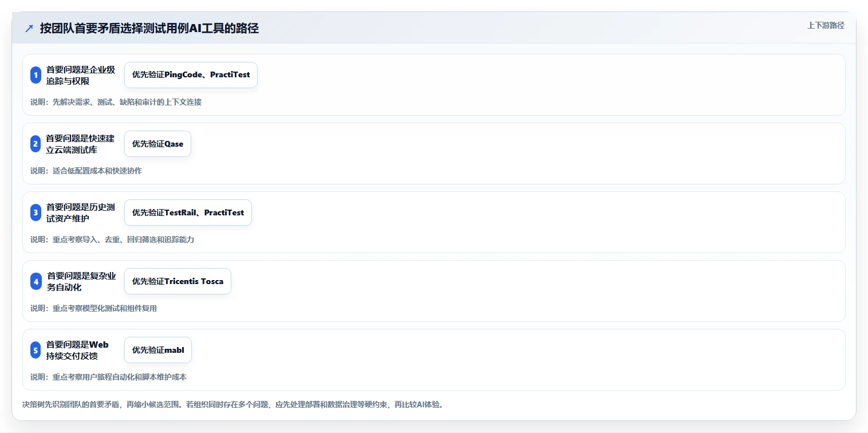This screenshot has height=433, width=868.
Task: Click the text 首要问题是历史测试资产维护
Action: (81, 212)
